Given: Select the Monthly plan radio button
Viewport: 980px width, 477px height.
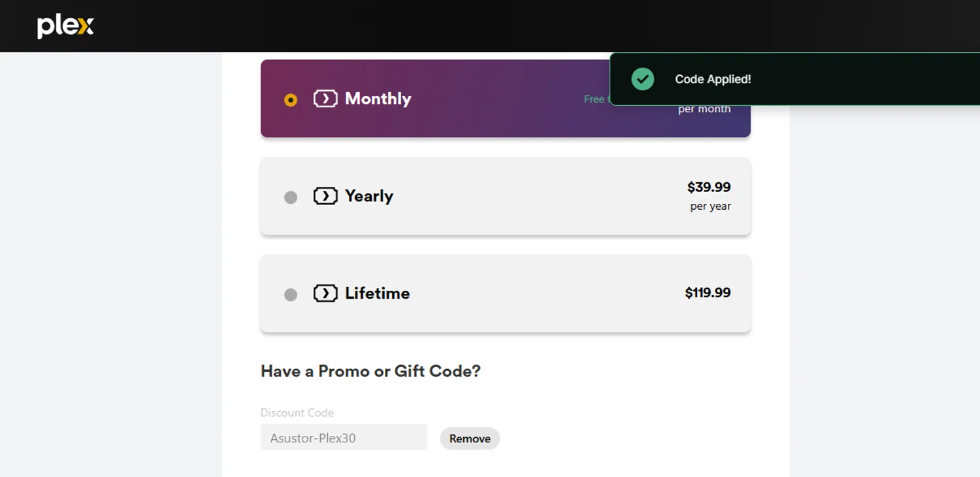Looking at the screenshot, I should pos(291,100).
